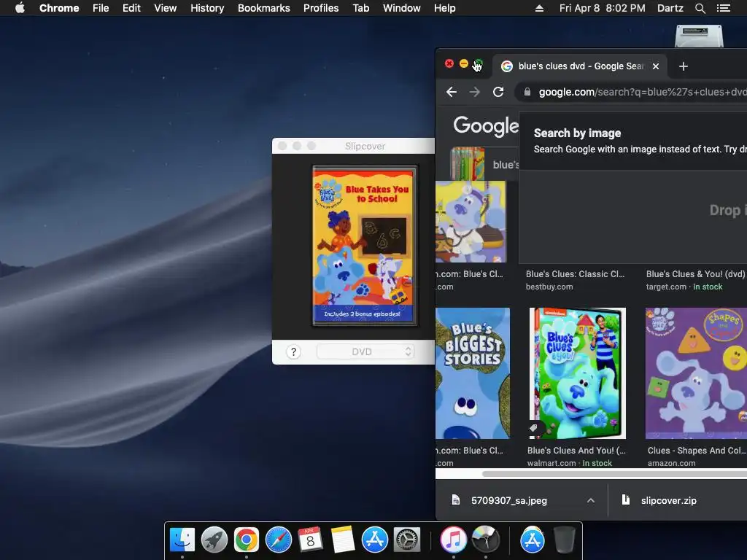Open the Edit menu

pos(131,8)
